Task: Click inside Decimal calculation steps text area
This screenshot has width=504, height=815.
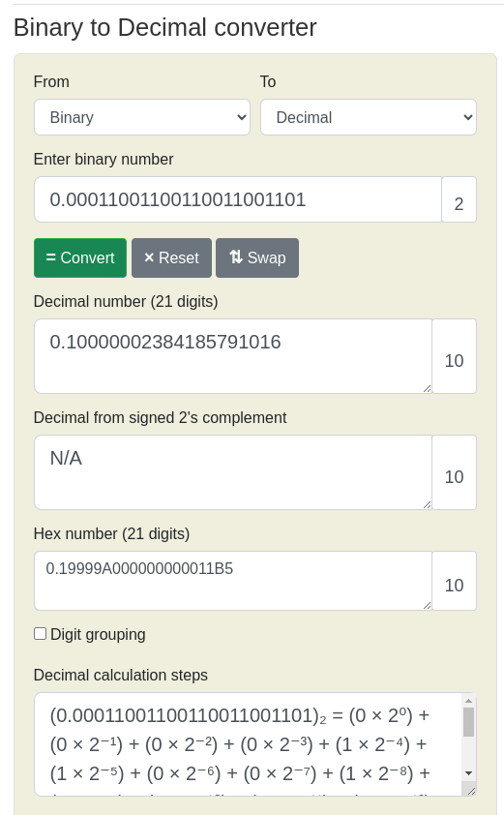Action: pos(249,744)
